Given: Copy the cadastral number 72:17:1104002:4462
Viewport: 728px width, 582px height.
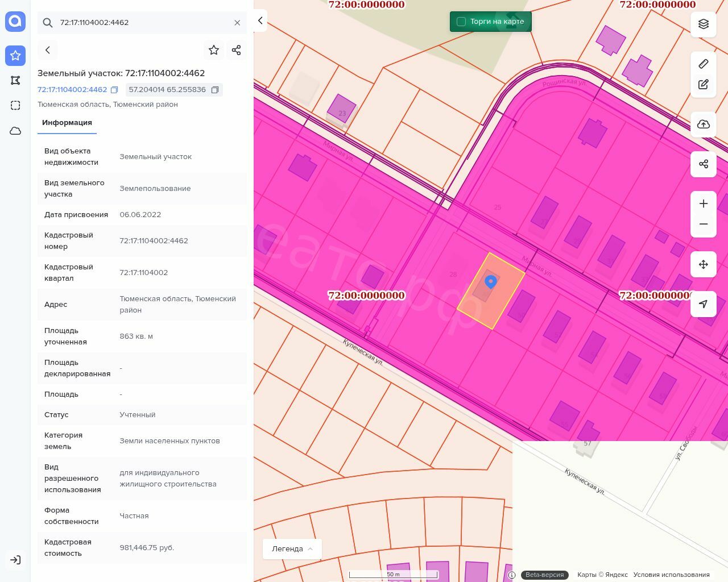Looking at the screenshot, I should pyautogui.click(x=114, y=90).
